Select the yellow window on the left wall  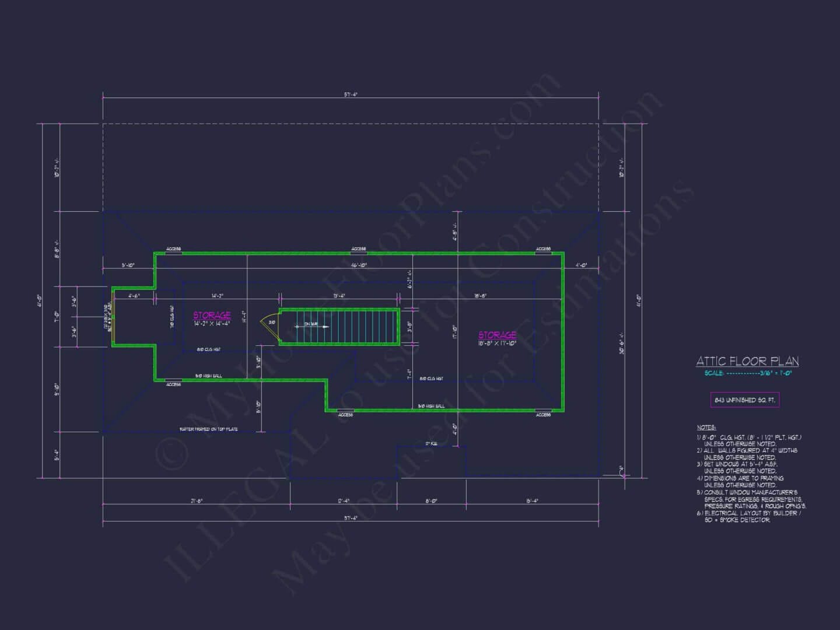[x=114, y=317]
